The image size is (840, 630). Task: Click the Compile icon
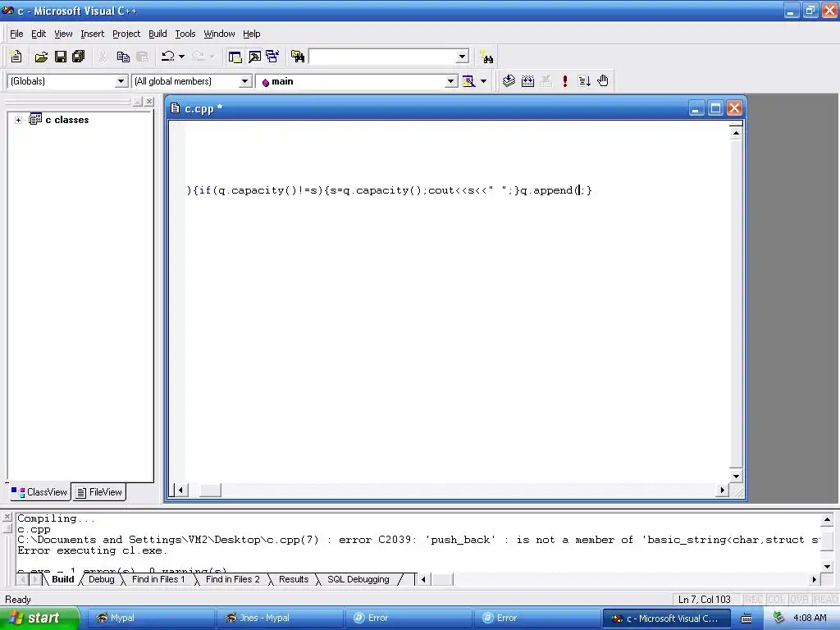pyautogui.click(x=509, y=81)
